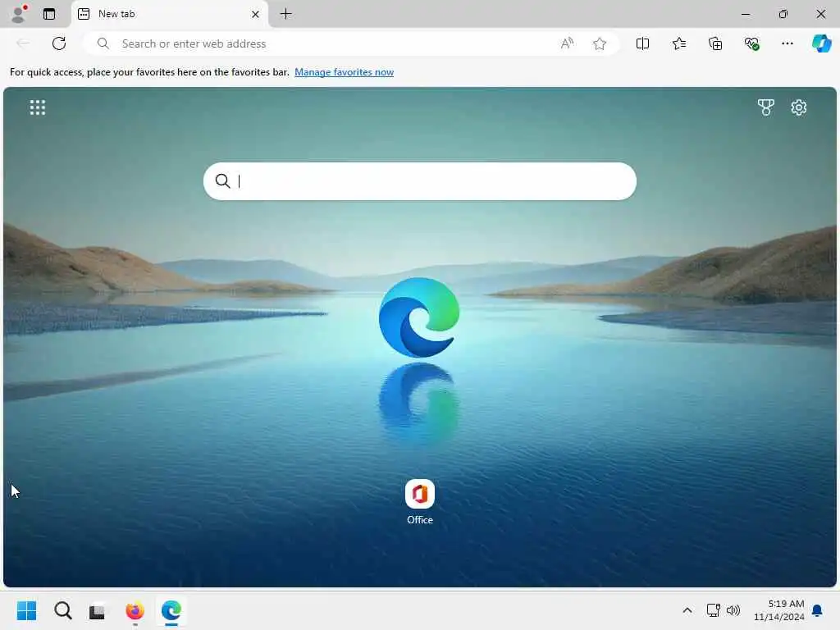
Task: Open the Office quick link
Action: coord(419,501)
